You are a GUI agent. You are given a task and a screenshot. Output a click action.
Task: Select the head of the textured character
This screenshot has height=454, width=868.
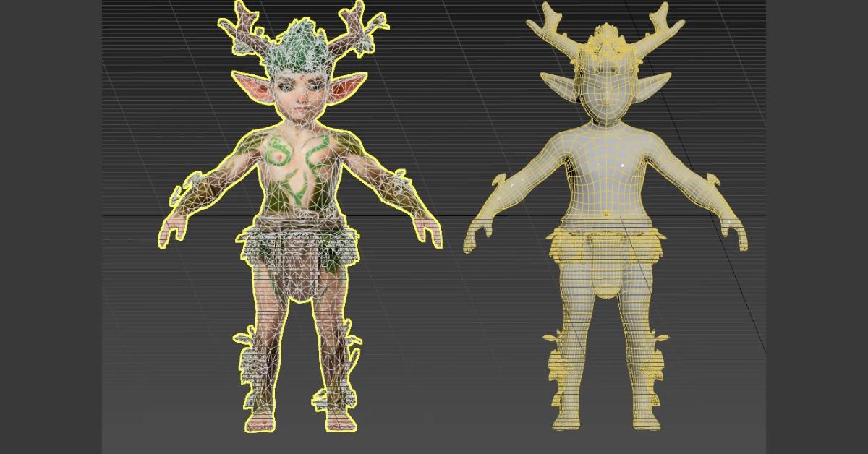pos(304,94)
